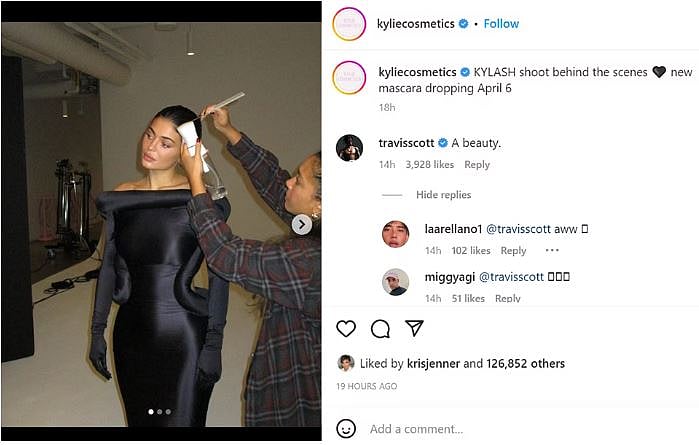Viewport: 699px width, 445px height.
Task: Reply to travisscott's comment
Action: [x=477, y=165]
